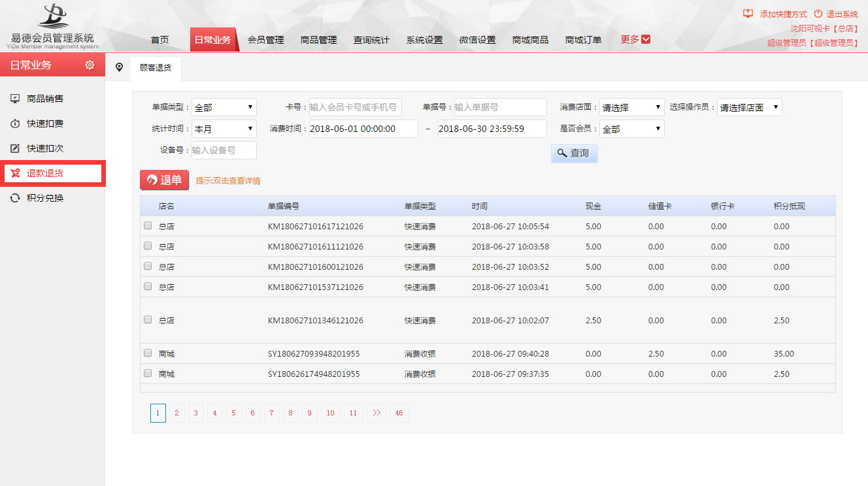
Task: Click the 单据编号 column header
Action: point(284,206)
